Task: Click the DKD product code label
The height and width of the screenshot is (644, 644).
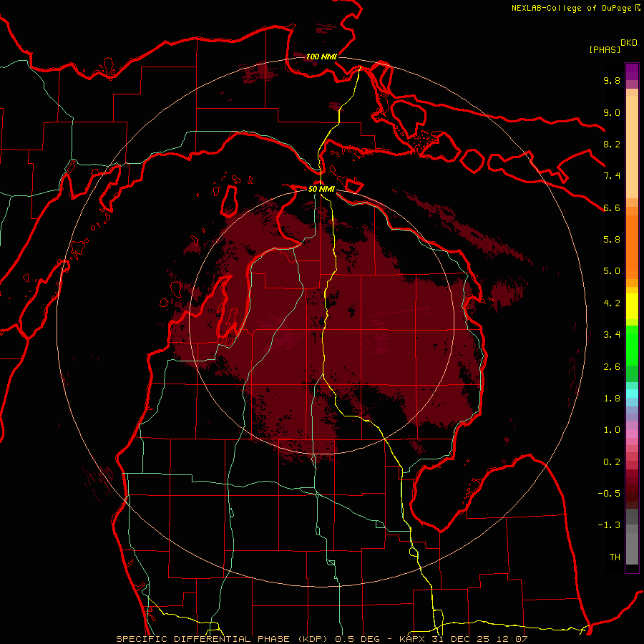Action: (x=629, y=43)
